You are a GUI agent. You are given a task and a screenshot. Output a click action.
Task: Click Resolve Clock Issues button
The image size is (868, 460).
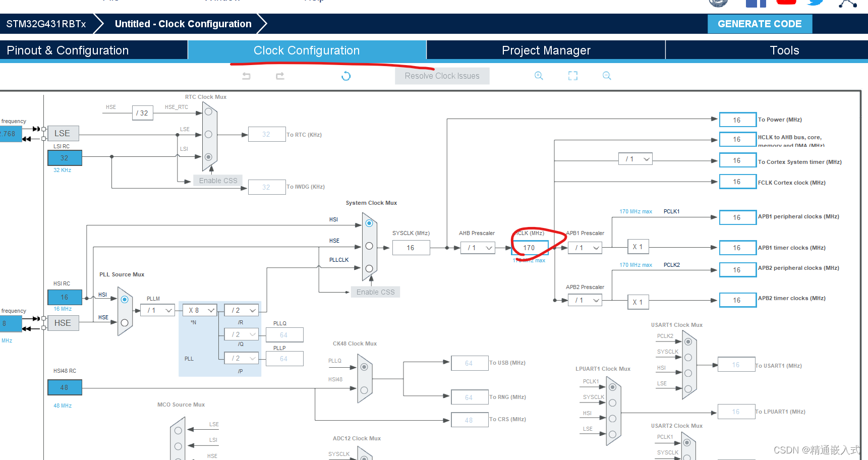442,76
